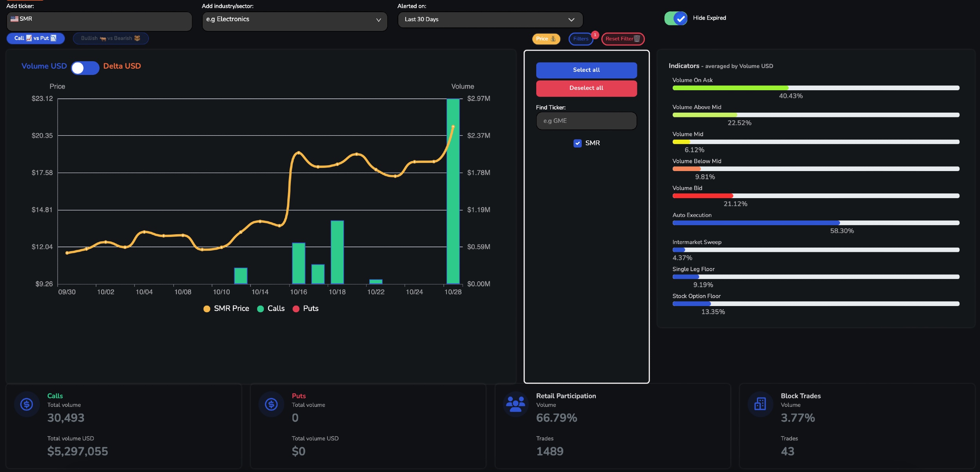
Task: Select the Call vs Put tab
Action: [36, 38]
